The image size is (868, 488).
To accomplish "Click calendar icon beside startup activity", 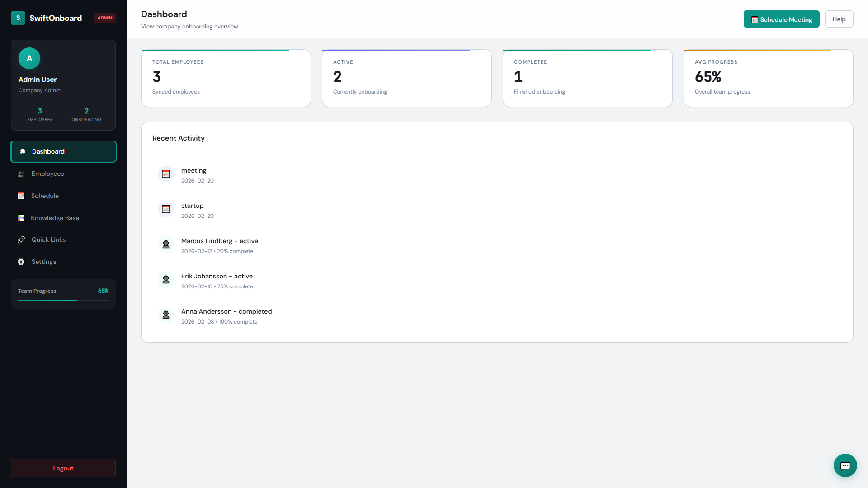I will coord(166,209).
